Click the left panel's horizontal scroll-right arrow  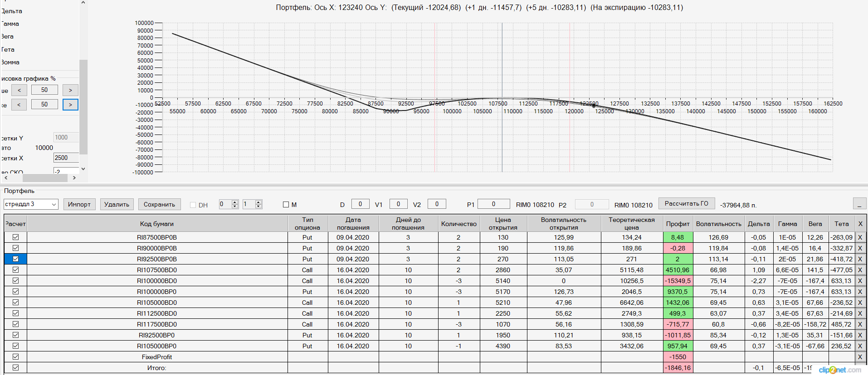point(74,178)
